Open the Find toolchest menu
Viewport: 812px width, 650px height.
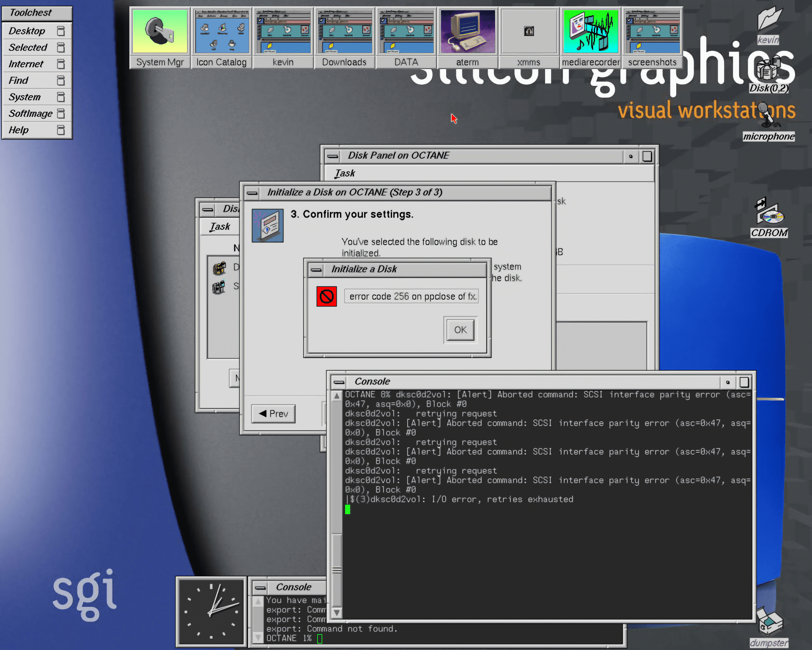click(x=37, y=80)
